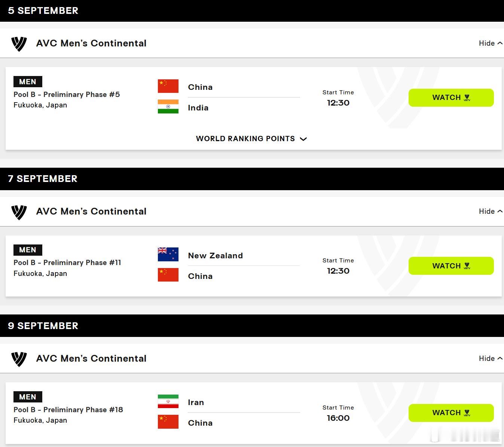Image resolution: width=504 pixels, height=447 pixels.
Task: Collapse the 9 September AVC section with Hide
Action: point(491,358)
